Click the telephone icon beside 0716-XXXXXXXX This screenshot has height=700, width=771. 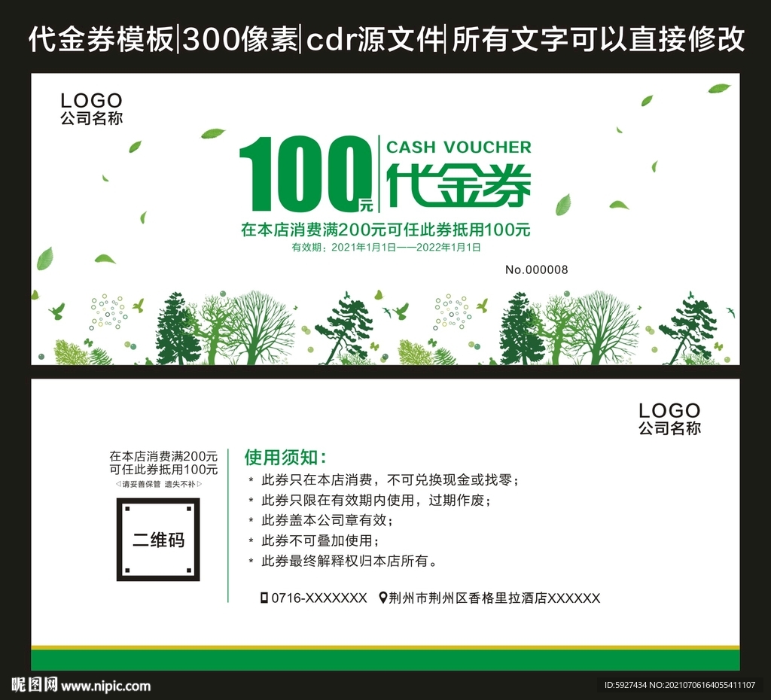pyautogui.click(x=262, y=598)
